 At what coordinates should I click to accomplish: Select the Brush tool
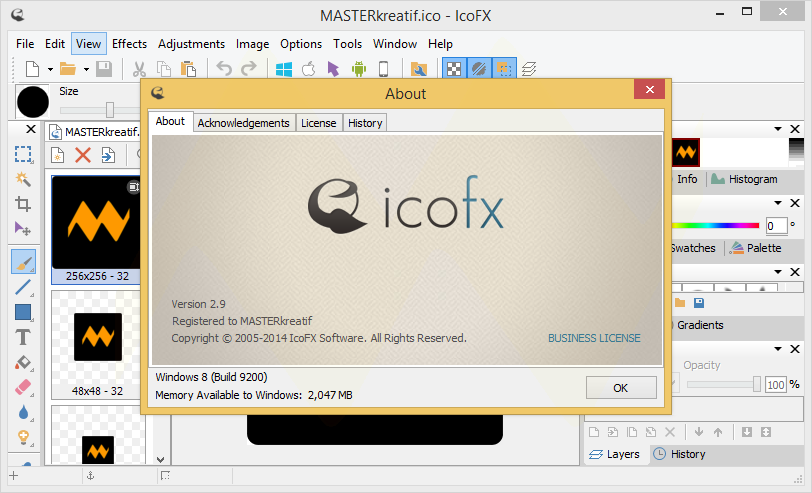click(x=23, y=262)
